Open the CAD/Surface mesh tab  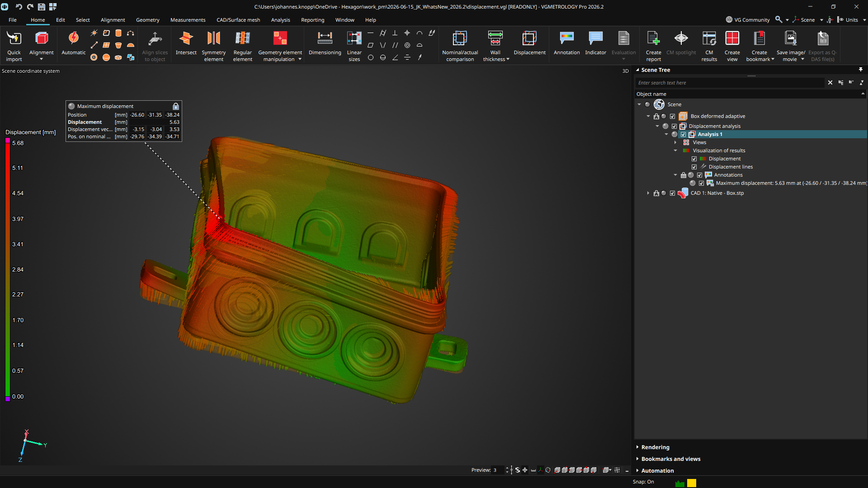coord(238,20)
